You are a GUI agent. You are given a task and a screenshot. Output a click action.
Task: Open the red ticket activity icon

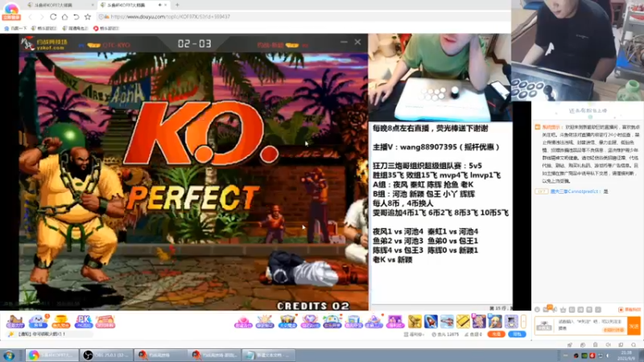105,321
